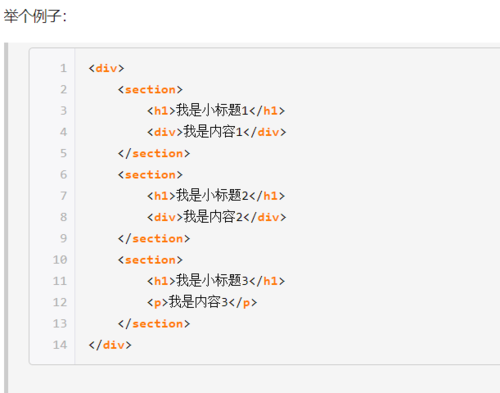Screen dimensions: 500x393
Task: Click the closing </div> tag on line 14
Action: click(110, 345)
